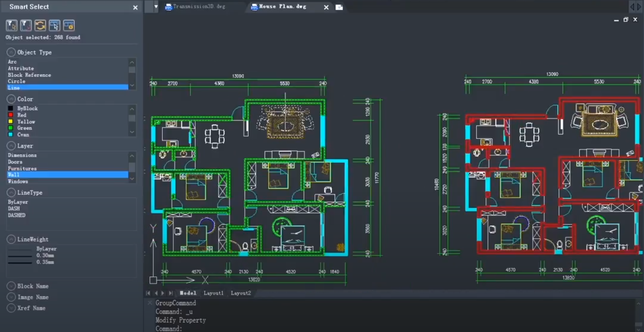Viewport: 644px width, 332px height.
Task: Pick the Green color swatch
Action: [11, 128]
